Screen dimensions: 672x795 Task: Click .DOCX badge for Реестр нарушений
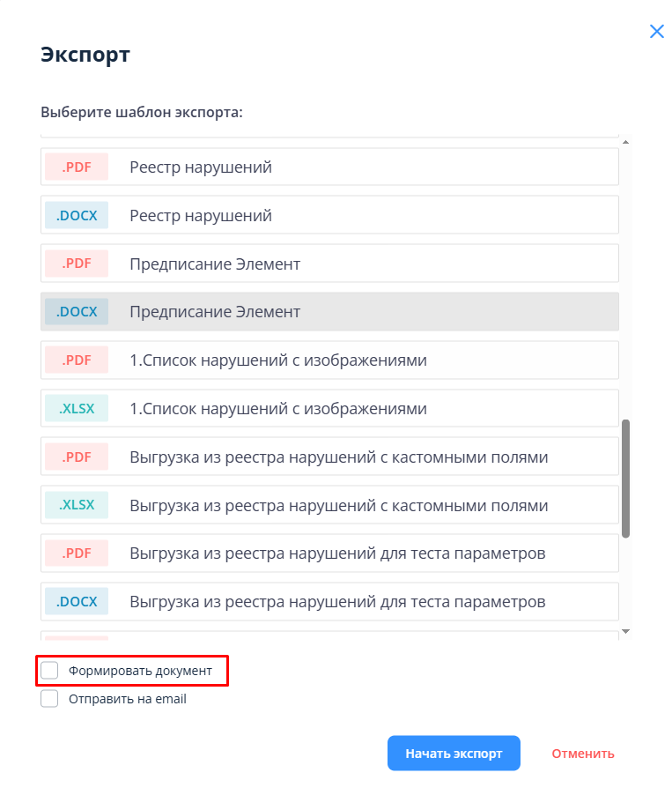(x=77, y=215)
